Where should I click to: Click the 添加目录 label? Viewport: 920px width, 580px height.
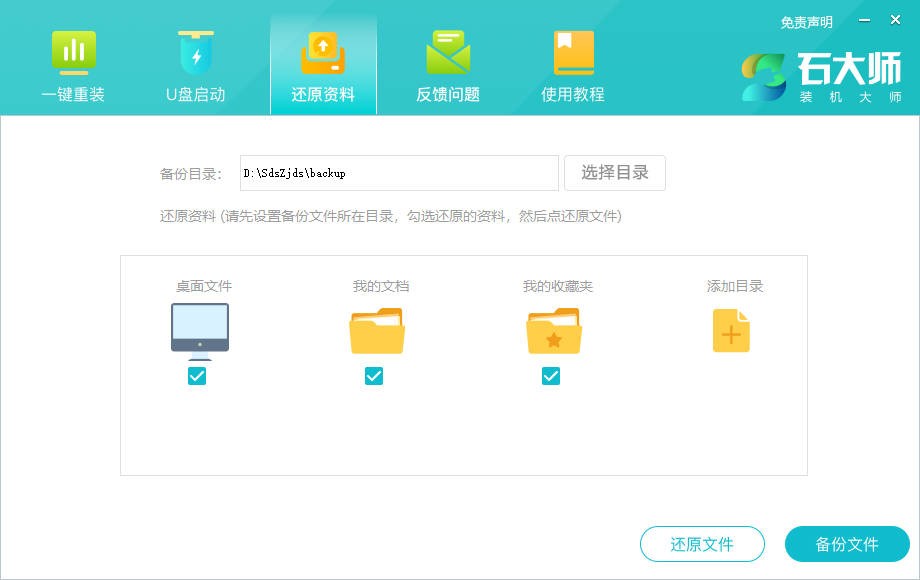tap(735, 286)
